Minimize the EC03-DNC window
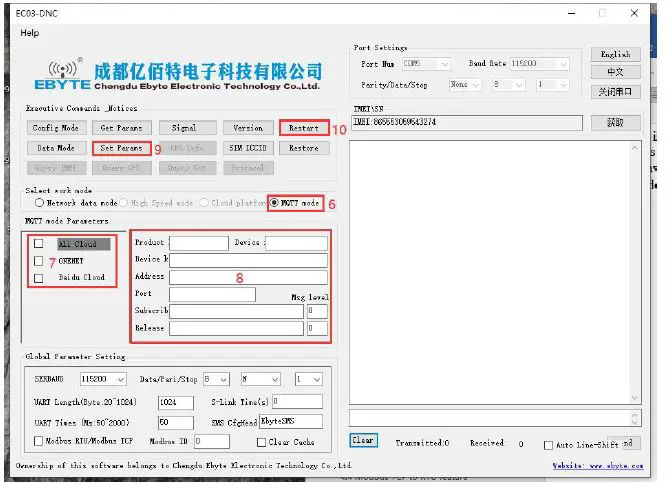 (571, 14)
